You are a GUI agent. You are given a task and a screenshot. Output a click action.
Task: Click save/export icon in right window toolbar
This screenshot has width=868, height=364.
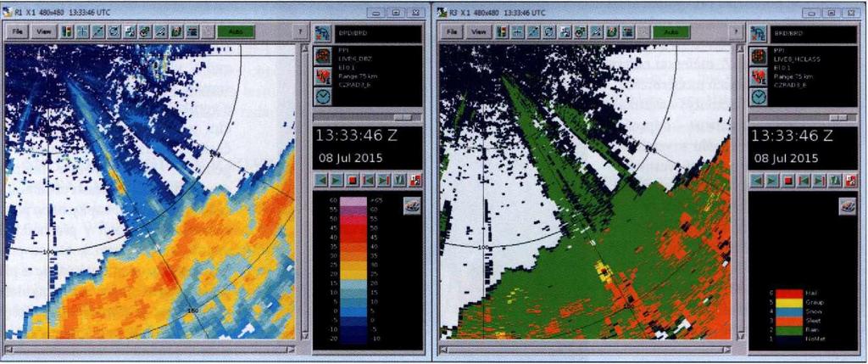(565, 32)
